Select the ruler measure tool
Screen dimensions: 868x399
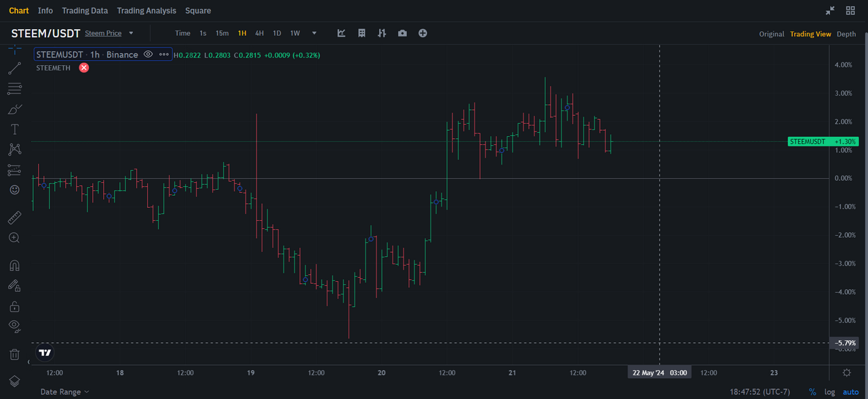[x=14, y=218]
